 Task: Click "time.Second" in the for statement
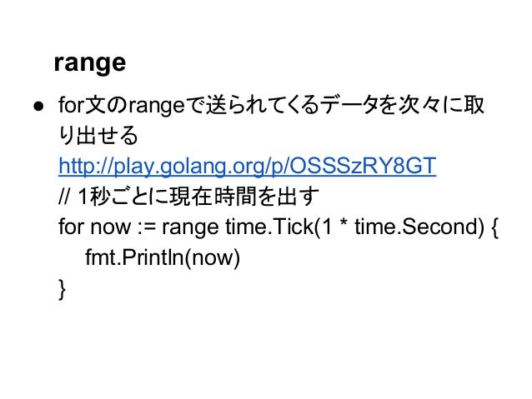pyautogui.click(x=417, y=227)
